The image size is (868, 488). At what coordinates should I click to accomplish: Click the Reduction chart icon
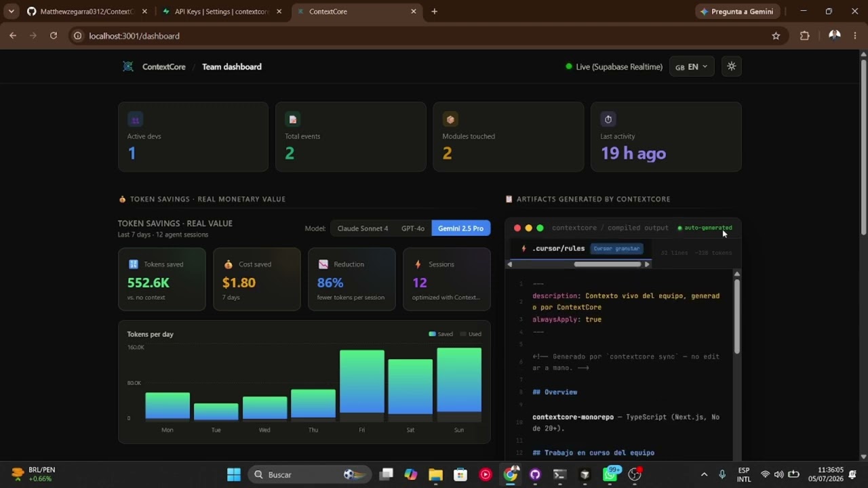coord(323,264)
